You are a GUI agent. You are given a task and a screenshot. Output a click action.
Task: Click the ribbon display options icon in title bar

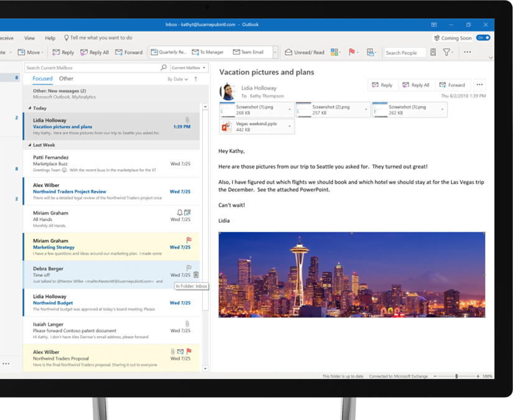pos(434,24)
